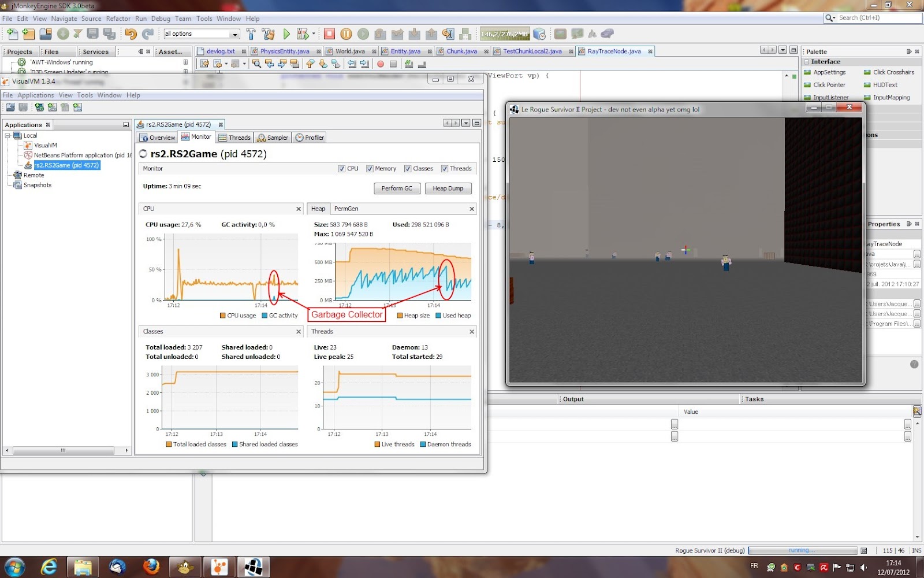Click the last icon in VisualVM toolbar
Image resolution: width=924 pixels, height=578 pixels.
pyautogui.click(x=77, y=107)
